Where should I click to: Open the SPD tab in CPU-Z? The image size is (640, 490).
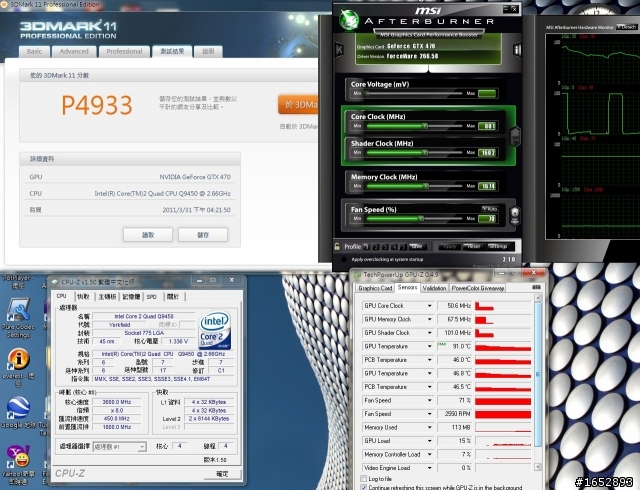pos(152,297)
